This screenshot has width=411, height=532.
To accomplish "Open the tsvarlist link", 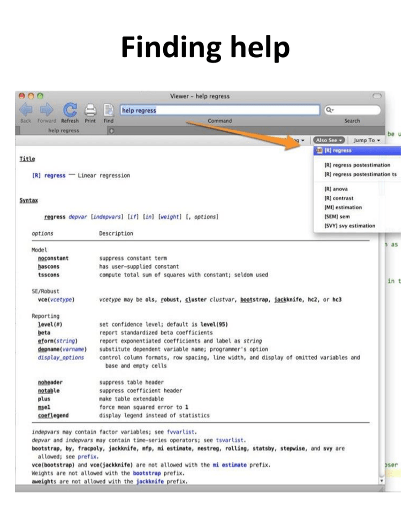I will click(230, 440).
